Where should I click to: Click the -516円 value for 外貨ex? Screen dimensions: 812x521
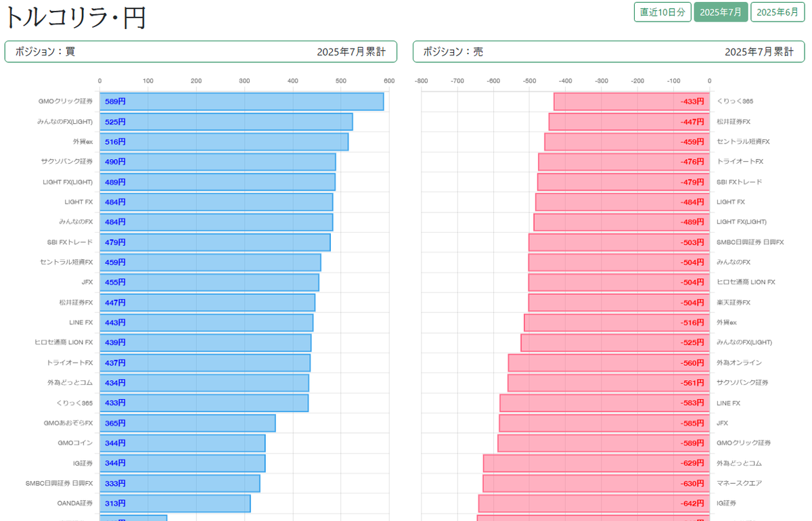692,322
